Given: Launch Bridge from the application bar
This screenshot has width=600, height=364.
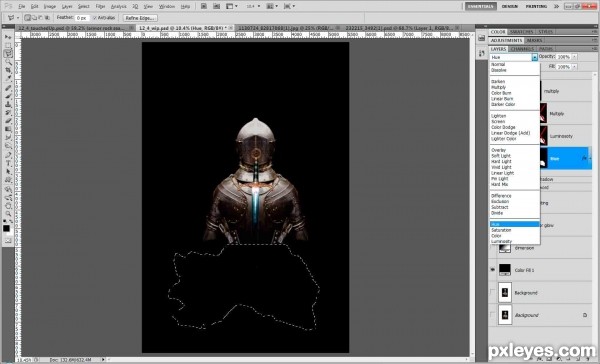Looking at the screenshot, I should [x=204, y=6].
